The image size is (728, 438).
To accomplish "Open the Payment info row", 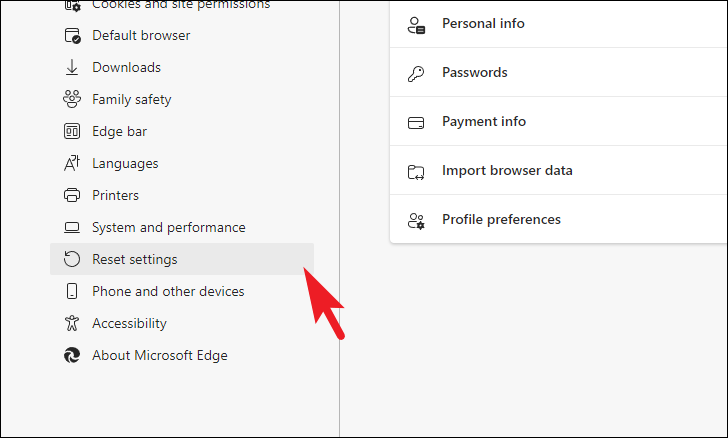I will pos(484,121).
